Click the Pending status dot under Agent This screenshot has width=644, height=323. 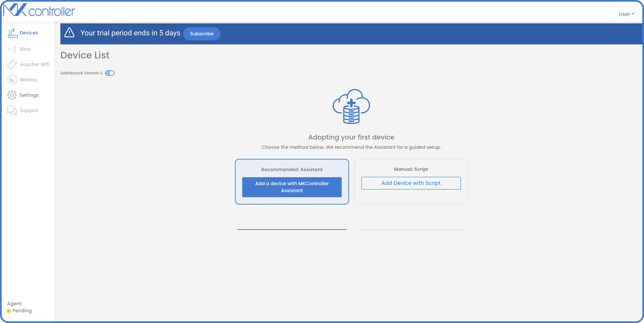9,311
